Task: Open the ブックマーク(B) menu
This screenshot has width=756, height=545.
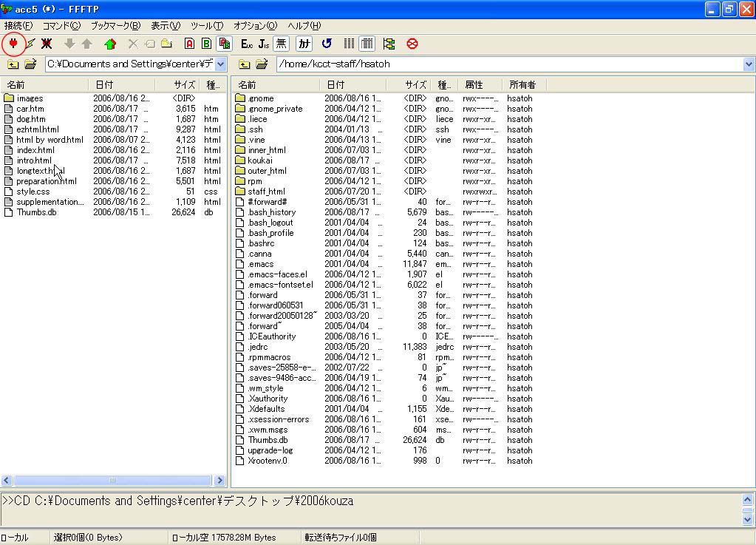Action: pos(116,26)
